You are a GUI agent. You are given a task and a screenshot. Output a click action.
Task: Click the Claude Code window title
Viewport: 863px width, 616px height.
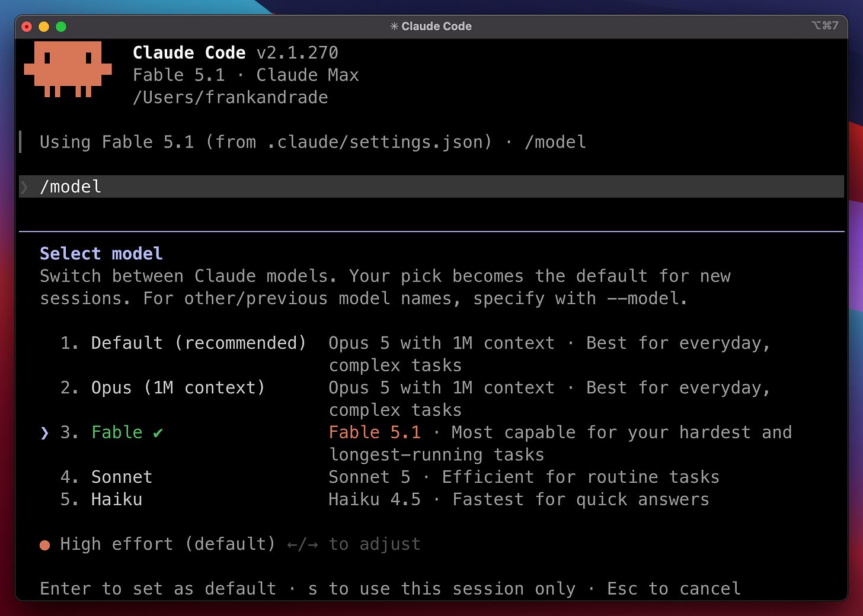click(436, 26)
